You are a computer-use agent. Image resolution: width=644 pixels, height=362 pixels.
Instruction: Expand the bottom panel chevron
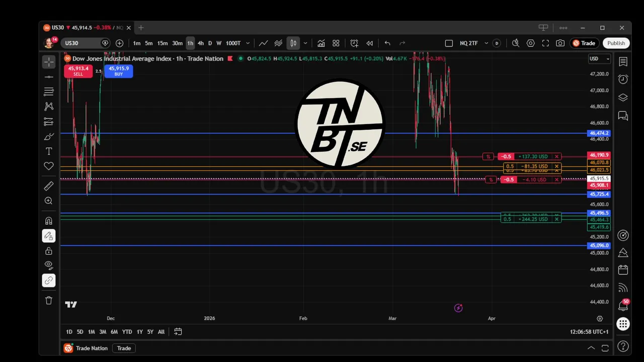(591, 348)
